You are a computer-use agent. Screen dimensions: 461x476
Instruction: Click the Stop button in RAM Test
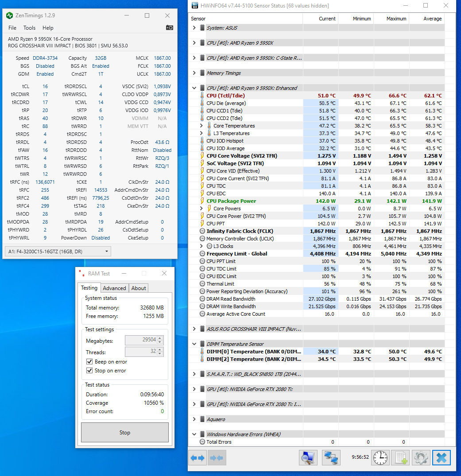pyautogui.click(x=125, y=432)
